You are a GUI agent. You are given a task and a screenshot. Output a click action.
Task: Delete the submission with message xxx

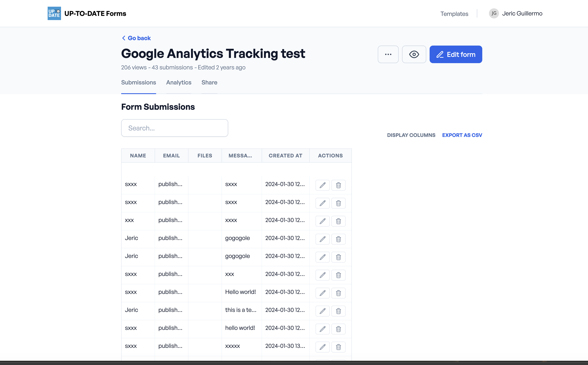pyautogui.click(x=338, y=275)
